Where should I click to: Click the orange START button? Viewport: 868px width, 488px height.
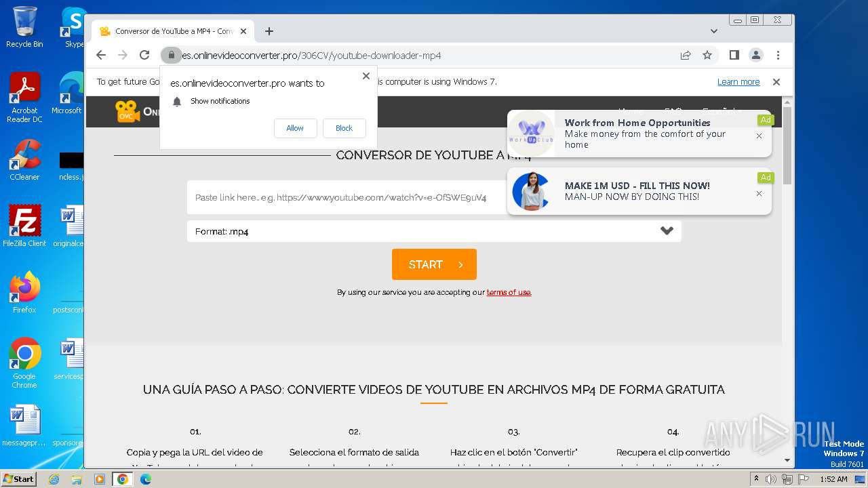[x=434, y=264]
